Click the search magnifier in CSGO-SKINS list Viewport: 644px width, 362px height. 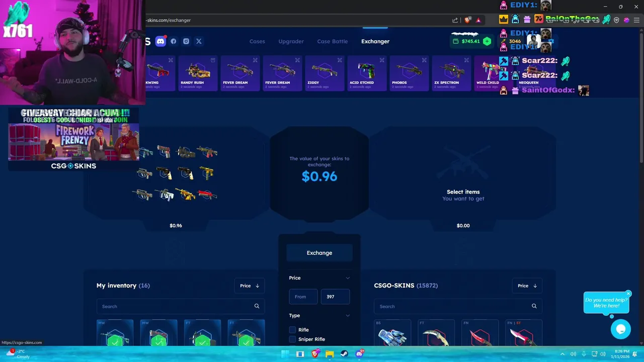pyautogui.click(x=534, y=306)
